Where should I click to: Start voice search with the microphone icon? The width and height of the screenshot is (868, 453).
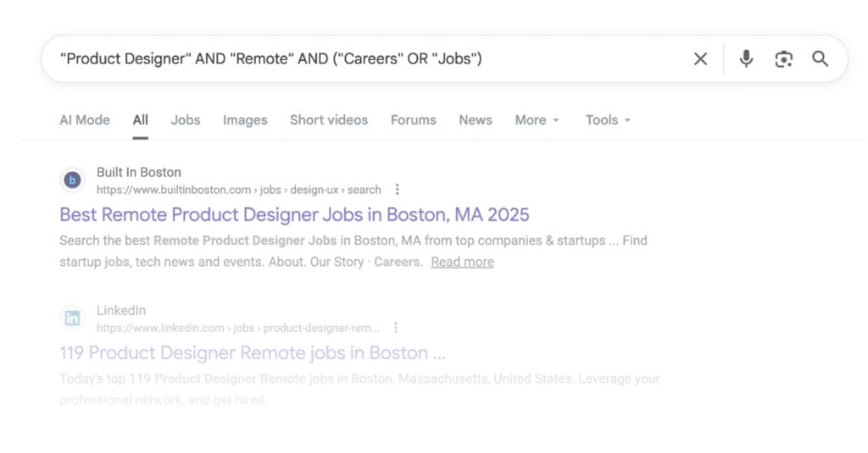point(746,58)
